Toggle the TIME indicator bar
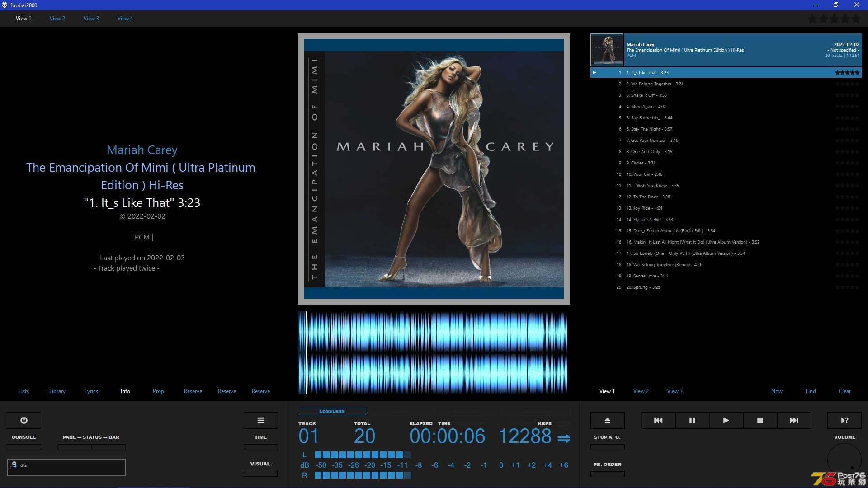The image size is (868, 488). (261, 447)
